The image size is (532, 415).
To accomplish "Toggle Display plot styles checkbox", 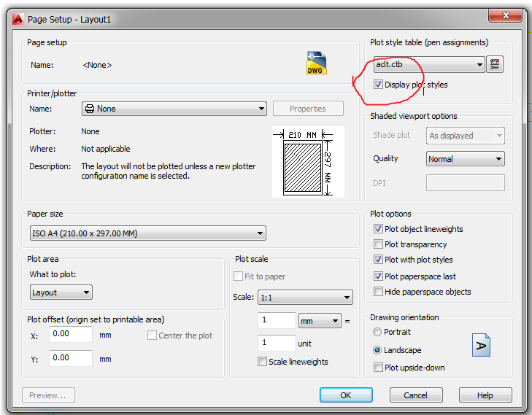I will point(378,84).
